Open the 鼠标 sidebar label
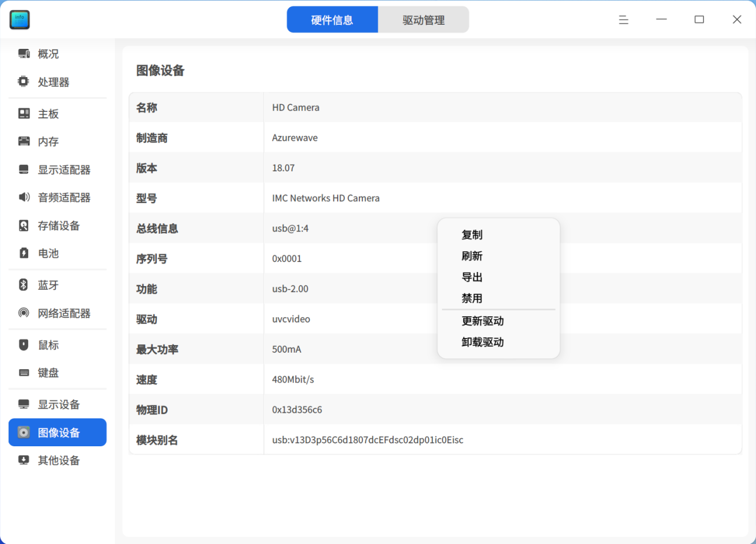Viewport: 756px width, 544px height. pos(48,346)
